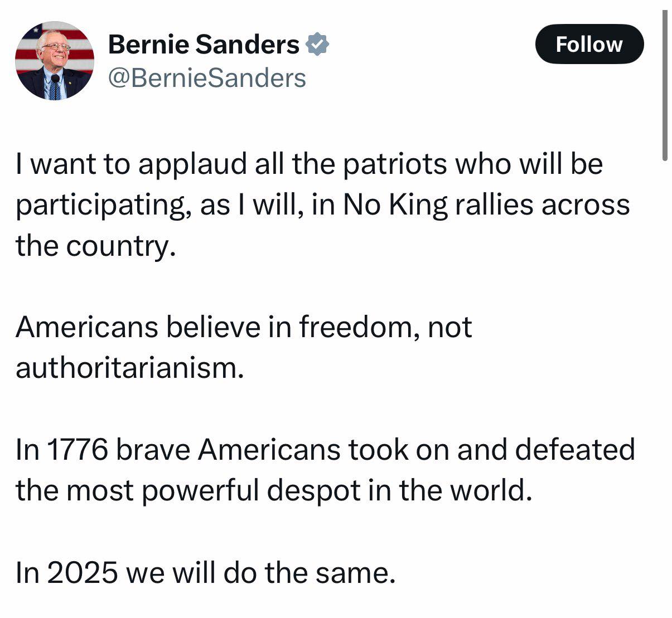This screenshot has height=618, width=672.
Task: Click the word "defeated" in the tweet
Action: click(x=575, y=450)
